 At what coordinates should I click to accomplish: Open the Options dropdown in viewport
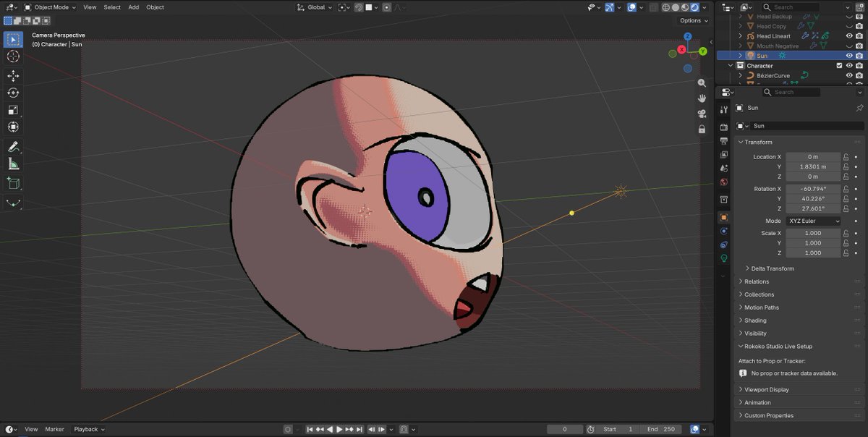[x=693, y=20]
